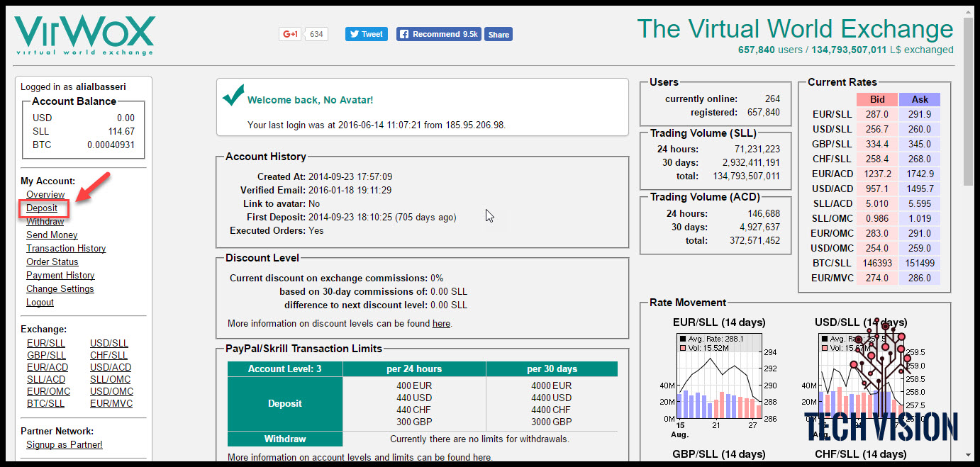Click the Withdraw row cell in limits table
The image size is (980, 467).
coord(284,439)
